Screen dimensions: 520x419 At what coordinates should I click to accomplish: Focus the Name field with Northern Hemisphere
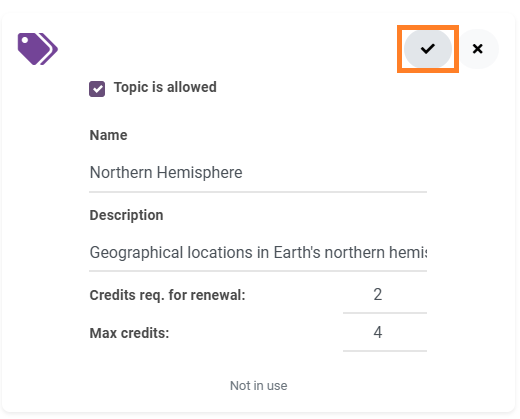click(258, 173)
